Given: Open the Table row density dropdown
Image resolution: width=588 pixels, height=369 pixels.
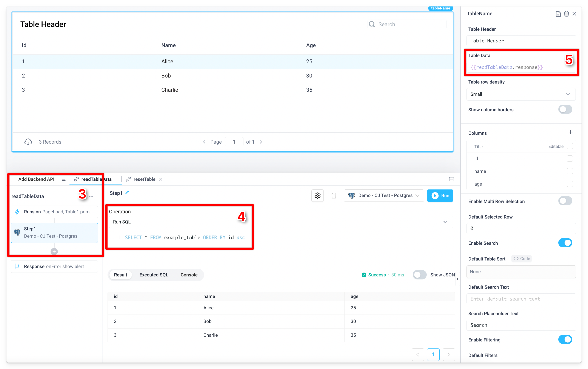Looking at the screenshot, I should coord(520,94).
